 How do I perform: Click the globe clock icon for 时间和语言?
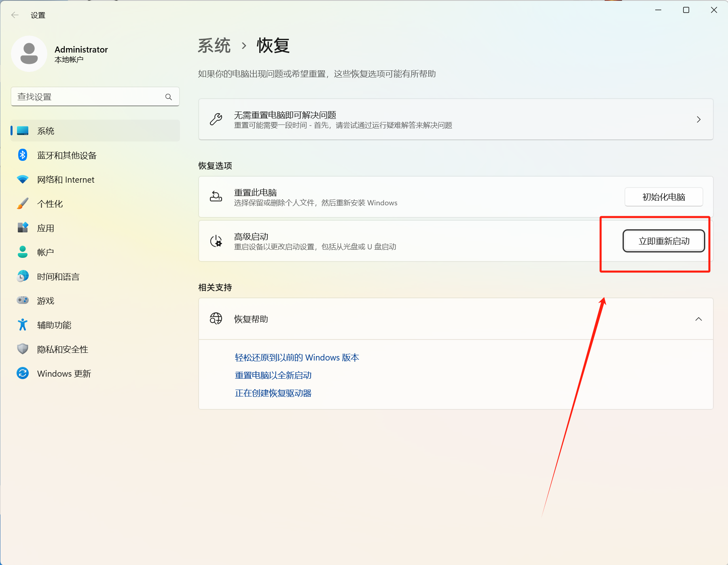[x=23, y=276]
